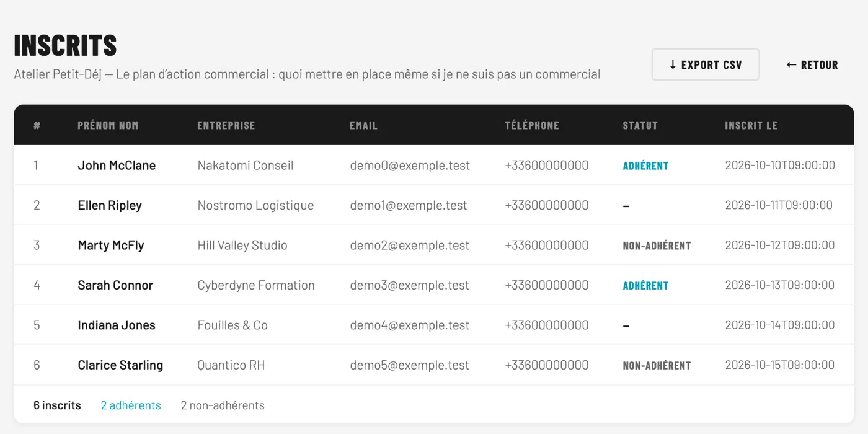
Task: Click email demo3@exemple.test
Action: click(410, 285)
